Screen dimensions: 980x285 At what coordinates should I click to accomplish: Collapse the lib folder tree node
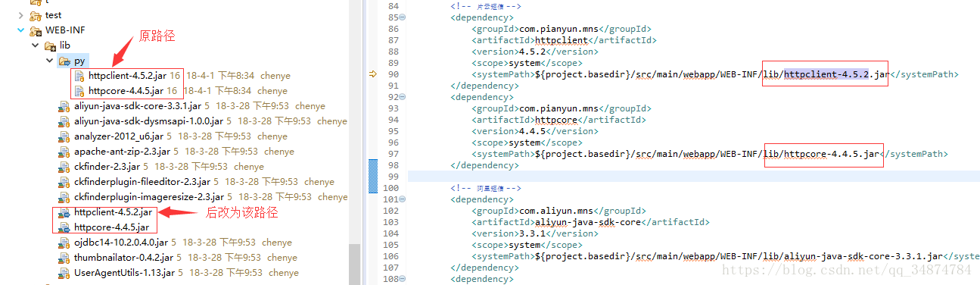35,45
